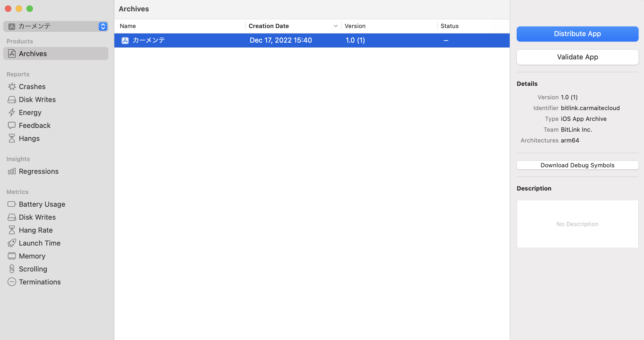Image resolution: width=644 pixels, height=340 pixels.
Task: Open Hang Rate metrics
Action: [x=36, y=230]
